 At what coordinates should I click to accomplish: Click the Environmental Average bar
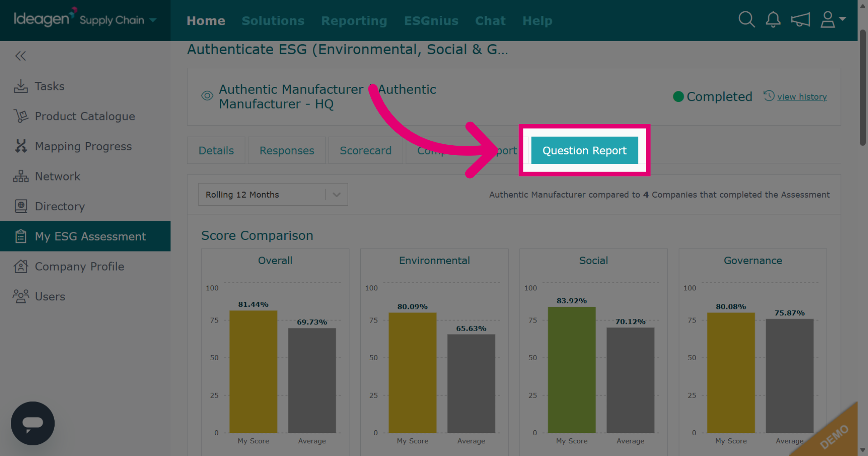tap(471, 384)
